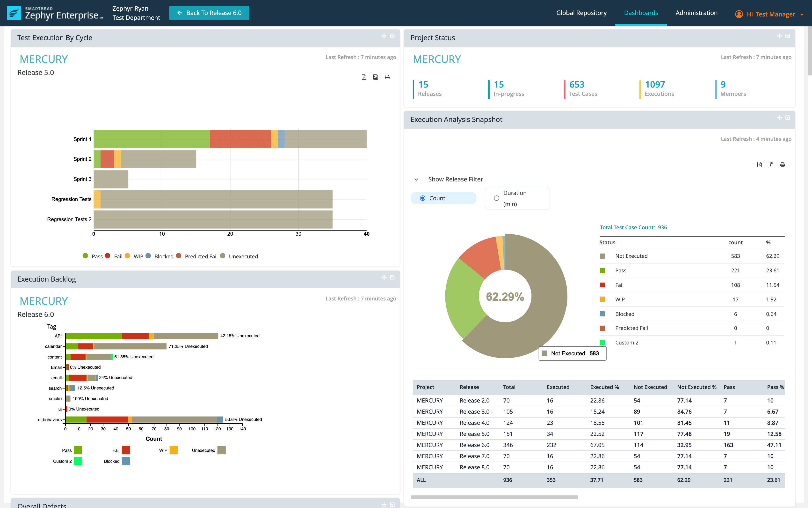Click the Pass color swatch in status table
Screen dimensions: 812x508
[x=602, y=271]
